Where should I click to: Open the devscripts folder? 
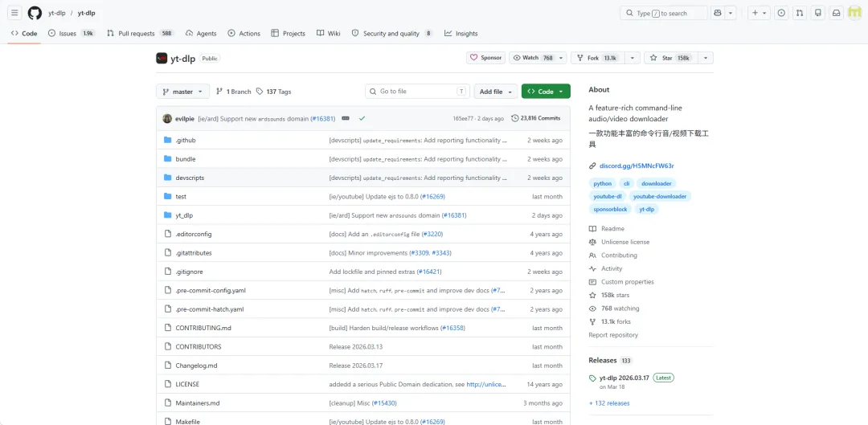click(190, 178)
